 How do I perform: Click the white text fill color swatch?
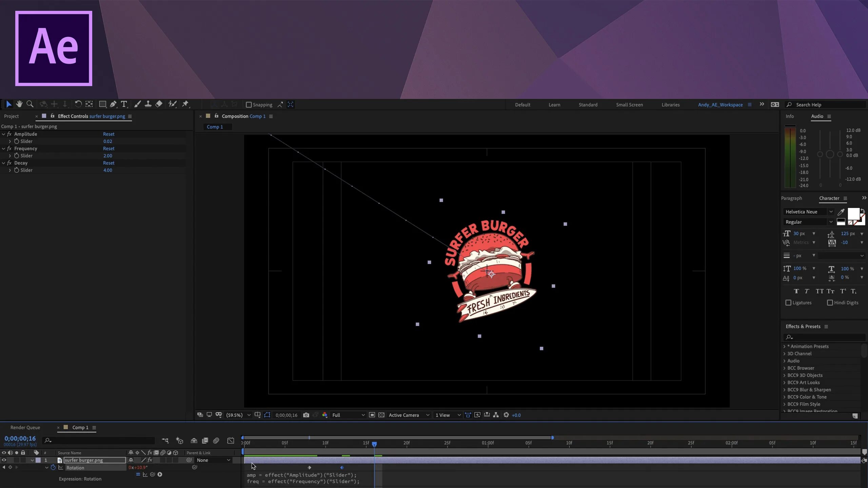(x=853, y=213)
